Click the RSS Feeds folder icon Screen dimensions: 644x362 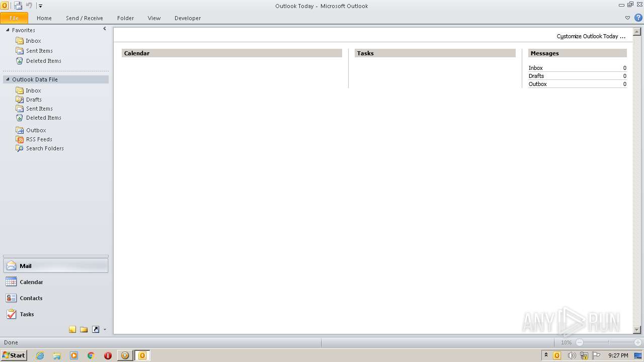(x=20, y=139)
